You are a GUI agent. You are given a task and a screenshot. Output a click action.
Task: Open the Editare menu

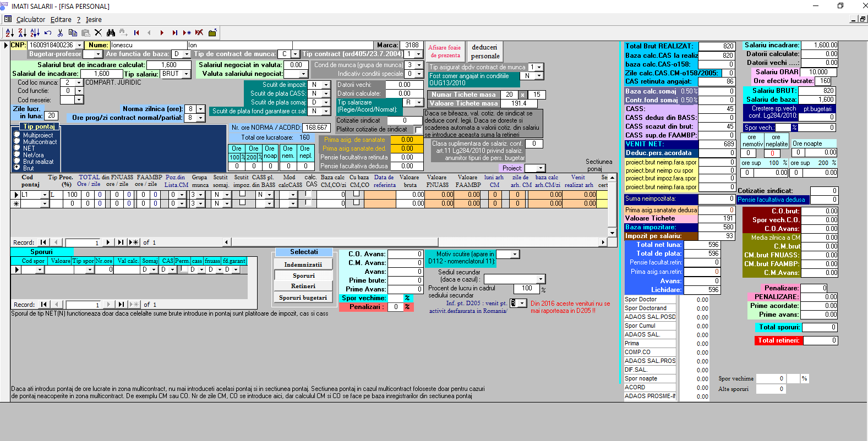tap(61, 20)
